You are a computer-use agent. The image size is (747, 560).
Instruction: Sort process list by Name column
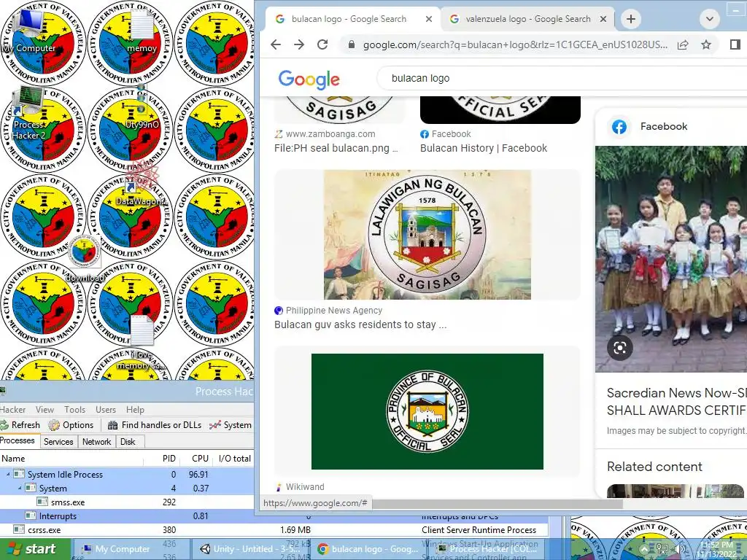point(71,459)
